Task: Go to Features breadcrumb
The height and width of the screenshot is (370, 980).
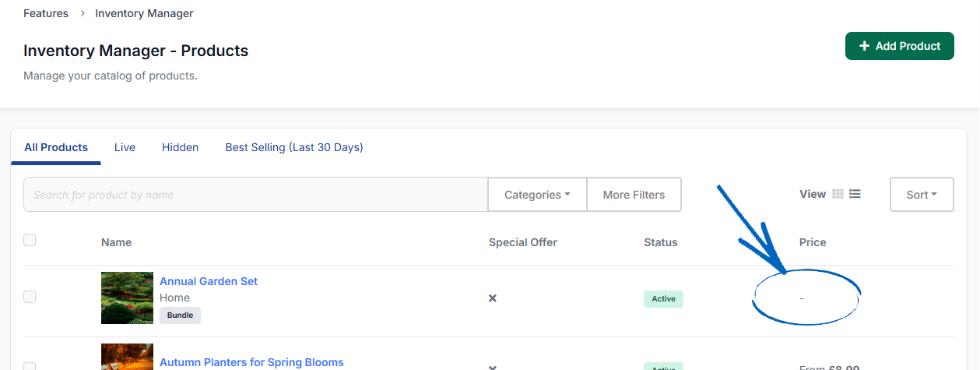Action: (x=46, y=13)
